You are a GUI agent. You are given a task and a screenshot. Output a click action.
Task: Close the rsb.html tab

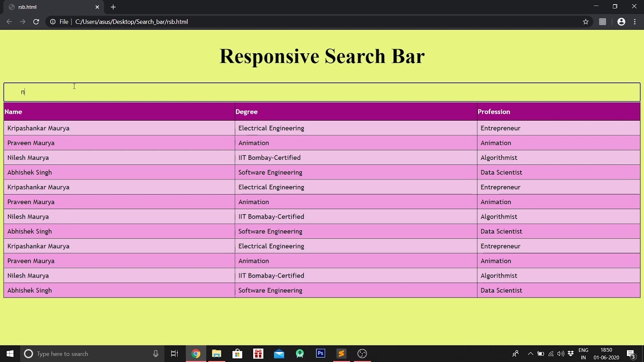[x=97, y=7]
